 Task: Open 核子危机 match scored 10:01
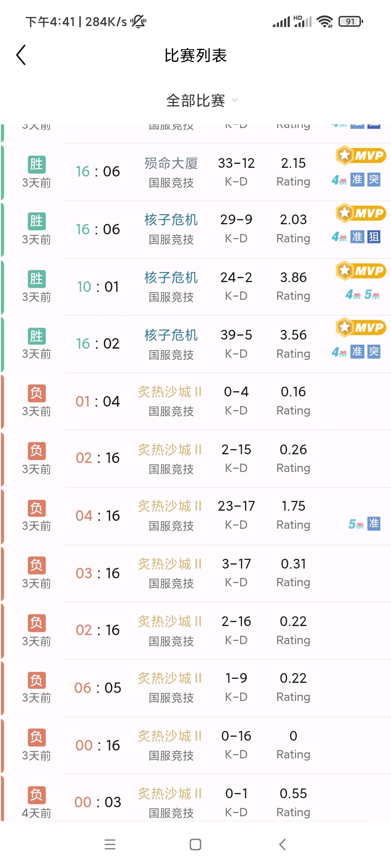pos(195,287)
